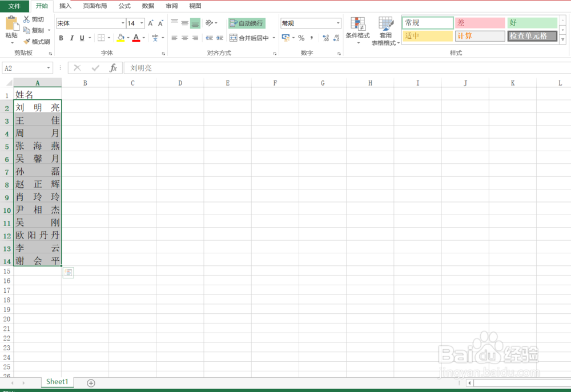The image size is (571, 392).
Task: Select the Sheet1 tab
Action: pyautogui.click(x=57, y=382)
